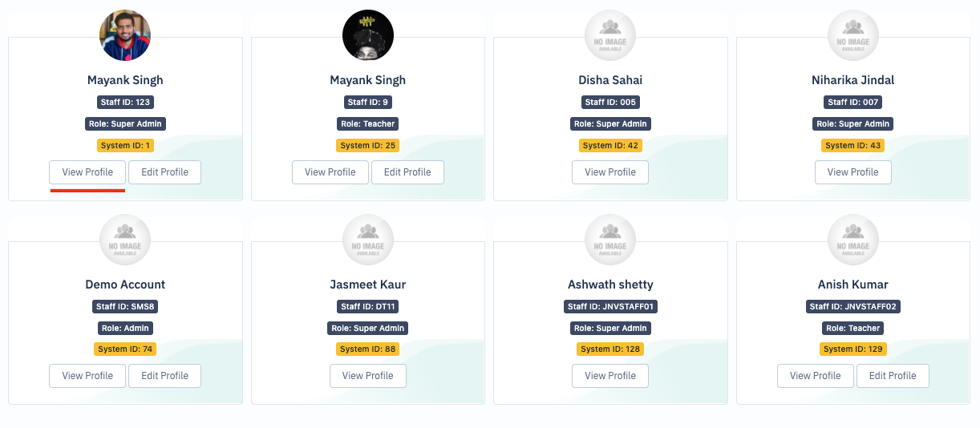Click Disha Sahai's no-image placeholder avatar
Screen dimensions: 980x428
coord(610,35)
